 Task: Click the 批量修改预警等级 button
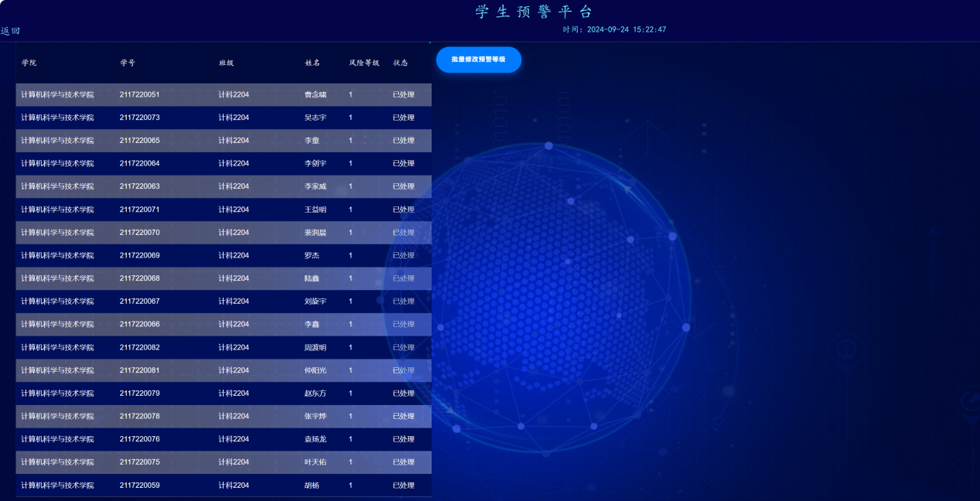478,60
